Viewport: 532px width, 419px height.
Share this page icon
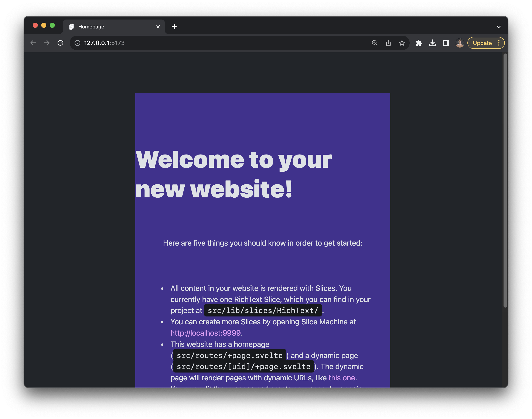click(388, 43)
